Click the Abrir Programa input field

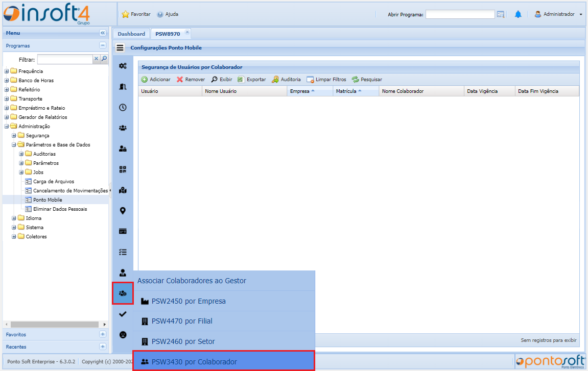[460, 14]
